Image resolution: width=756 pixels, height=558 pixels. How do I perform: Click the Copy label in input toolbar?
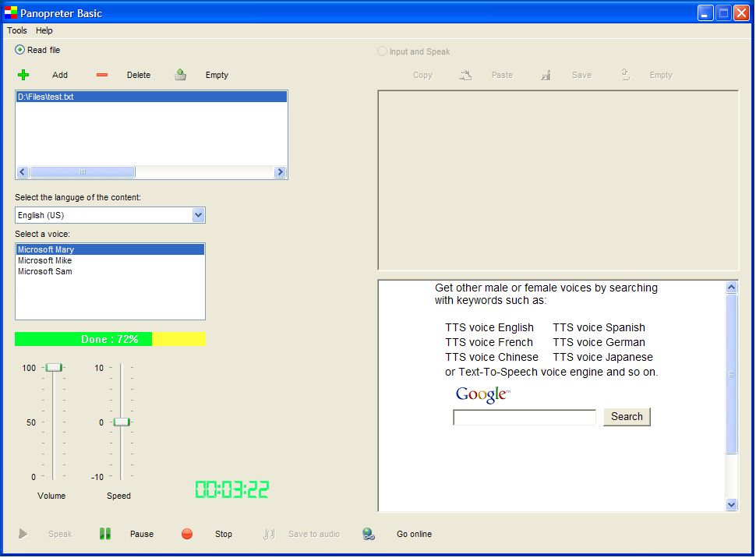(422, 76)
